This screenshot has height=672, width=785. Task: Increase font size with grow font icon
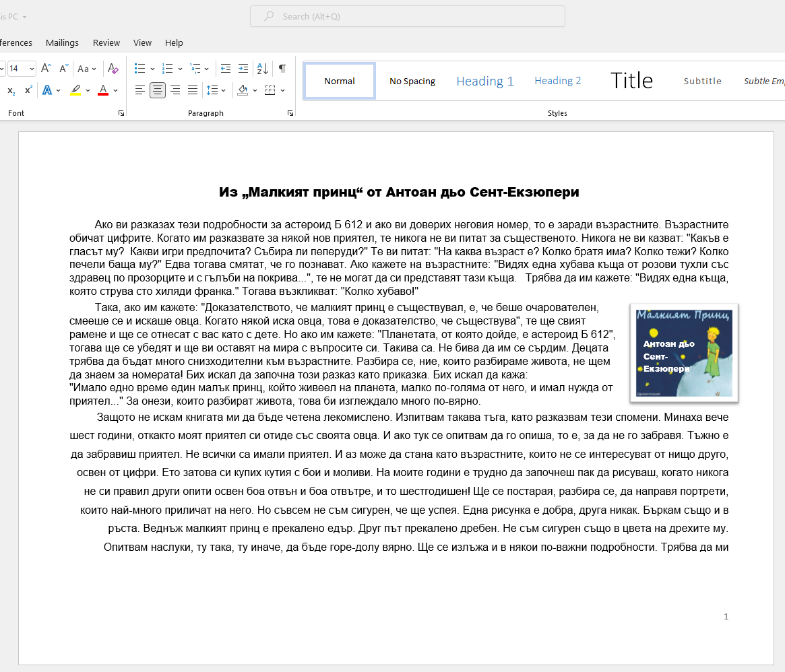point(46,68)
